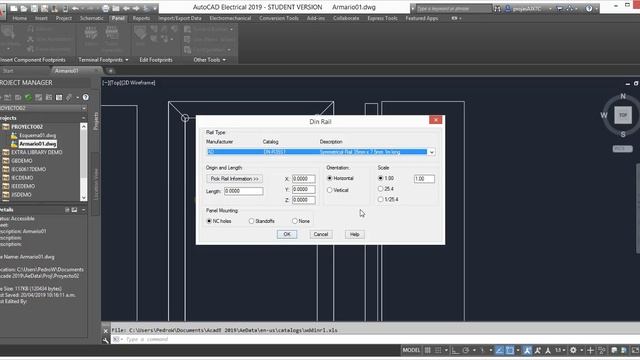Select EXTRA LIBRARY DEMO project in tree
Image resolution: width=640 pixels, height=360 pixels.
tap(37, 152)
